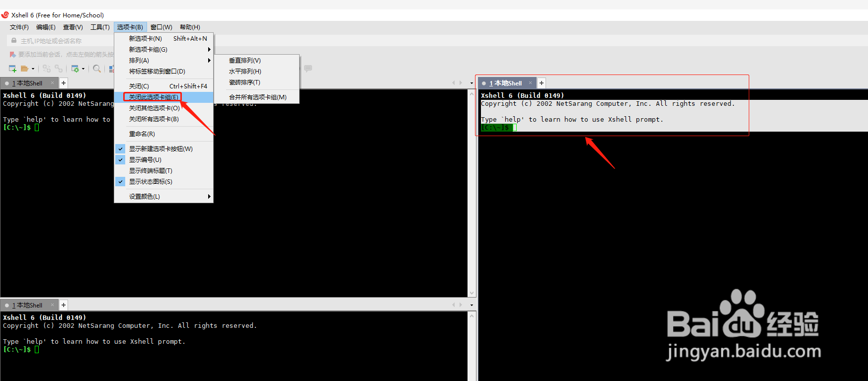Click the disconnect chain icon in toolbar
Viewport: 868px width, 381px height.
(59, 69)
